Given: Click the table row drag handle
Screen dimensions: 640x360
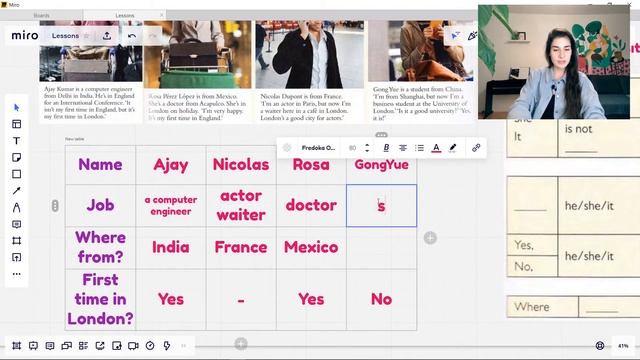Looking at the screenshot, I should click(x=55, y=206).
